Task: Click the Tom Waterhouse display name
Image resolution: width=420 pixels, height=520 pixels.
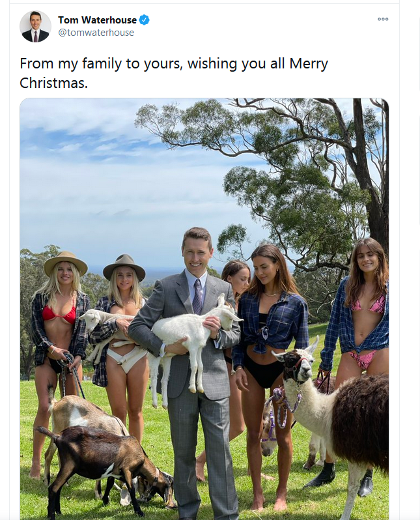Action: coord(98,20)
